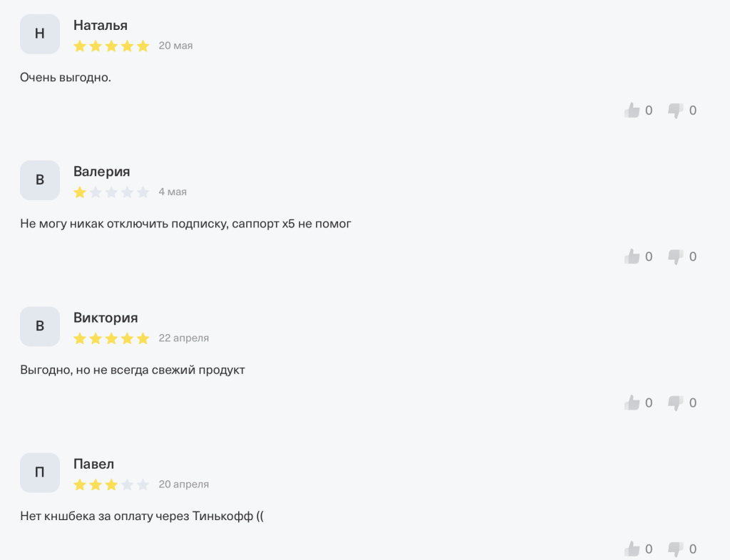Downvote Виктория's review

676,403
